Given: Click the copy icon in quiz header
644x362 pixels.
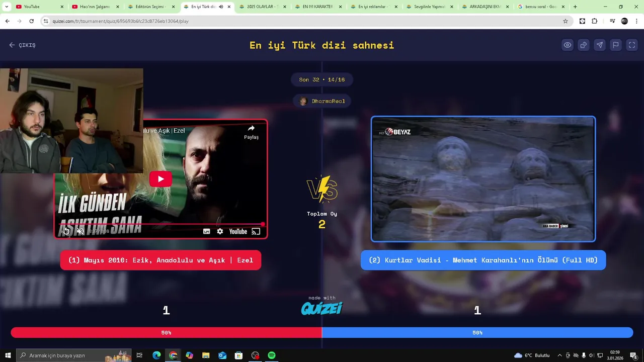Looking at the screenshot, I should [584, 45].
